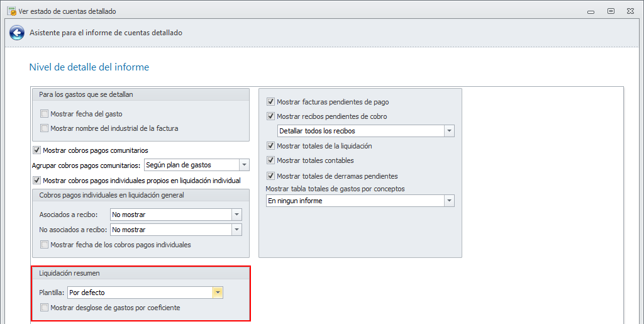Click the back arrow wizard icon

pyautogui.click(x=17, y=33)
